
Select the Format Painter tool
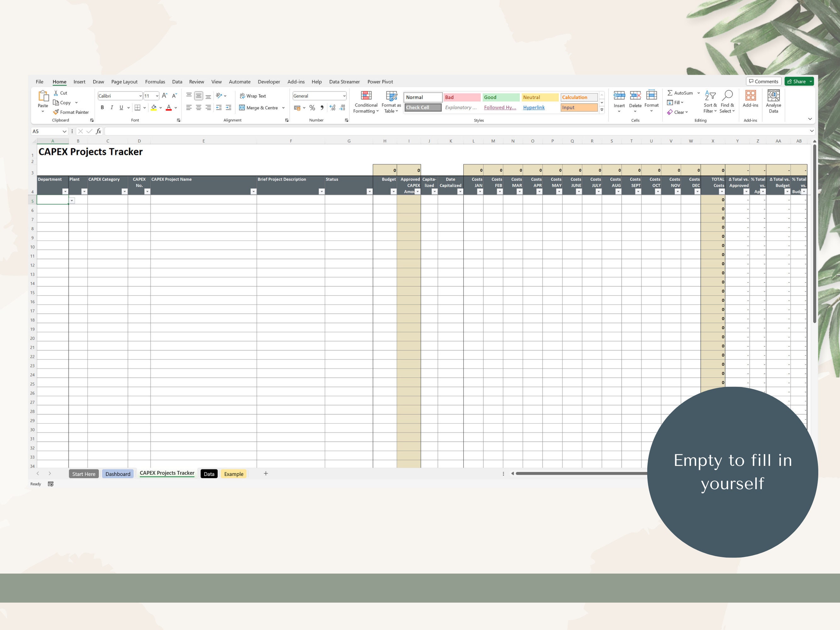click(x=71, y=112)
